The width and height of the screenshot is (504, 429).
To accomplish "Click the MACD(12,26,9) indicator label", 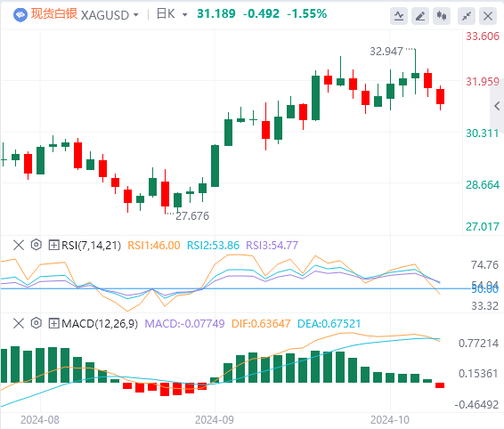I will (100, 324).
